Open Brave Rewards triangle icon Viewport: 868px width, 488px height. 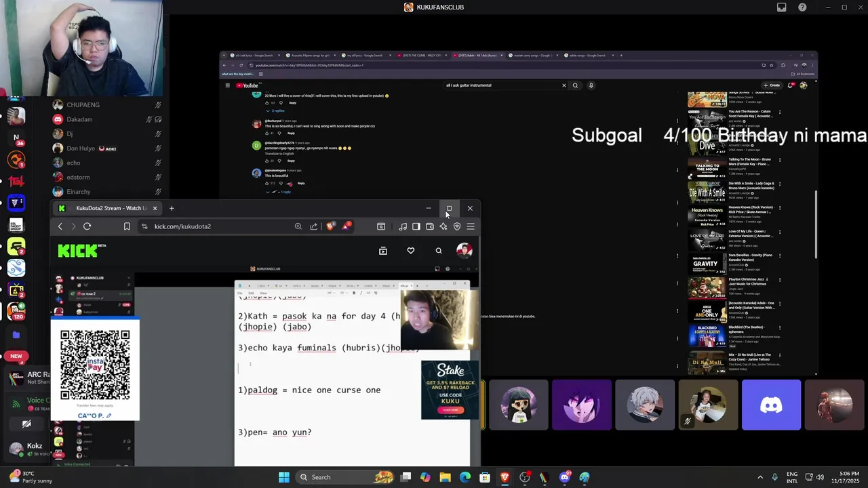point(346,226)
